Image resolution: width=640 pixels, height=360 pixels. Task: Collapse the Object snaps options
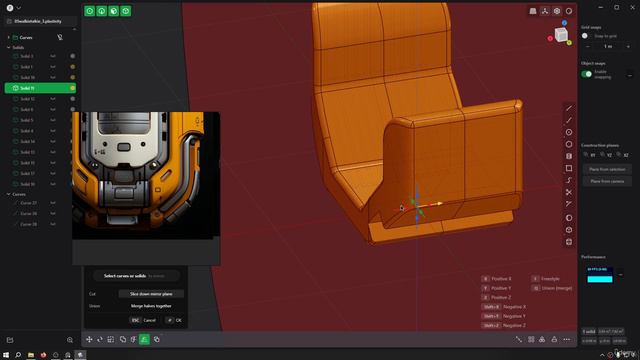(630, 76)
